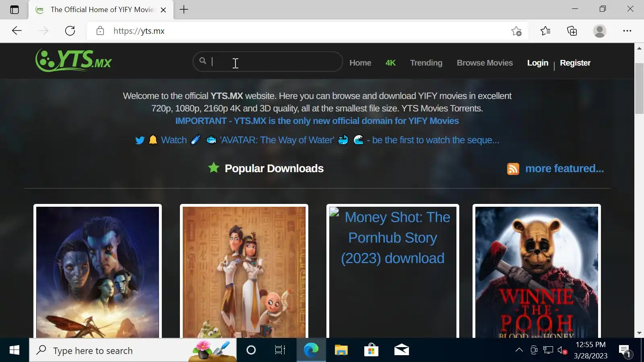Viewport: 644px width, 362px height.
Task: Click the scrollbar down arrow
Action: [639, 333]
